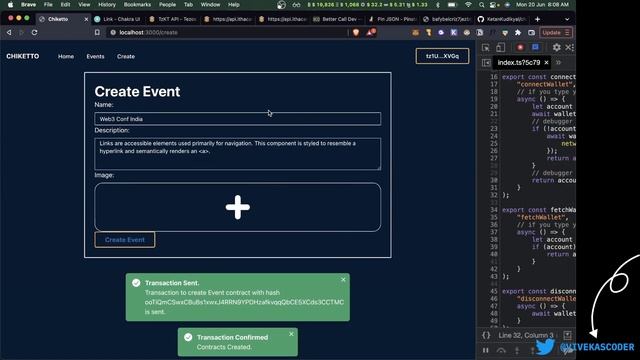Close the Chiketto browser tab

tap(86, 19)
